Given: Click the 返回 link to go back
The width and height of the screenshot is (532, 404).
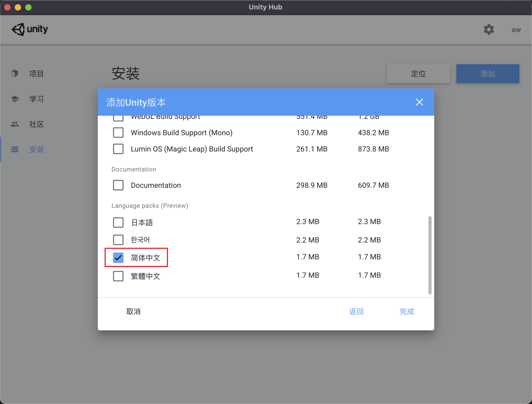Looking at the screenshot, I should pos(356,311).
